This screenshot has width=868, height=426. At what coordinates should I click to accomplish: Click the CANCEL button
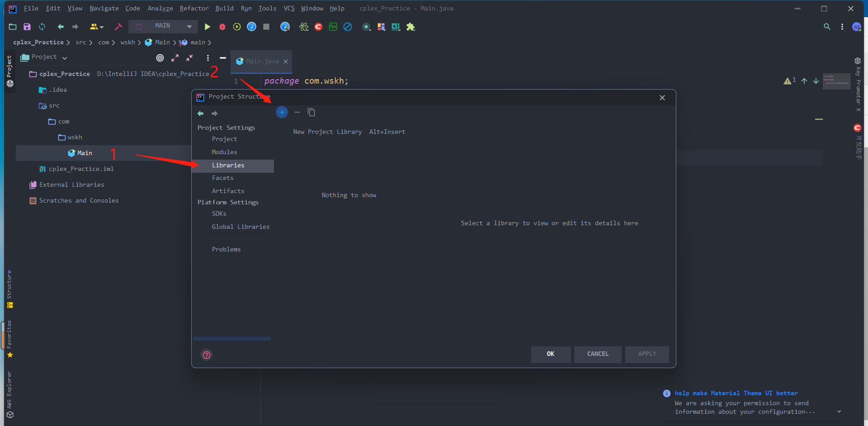pos(598,354)
